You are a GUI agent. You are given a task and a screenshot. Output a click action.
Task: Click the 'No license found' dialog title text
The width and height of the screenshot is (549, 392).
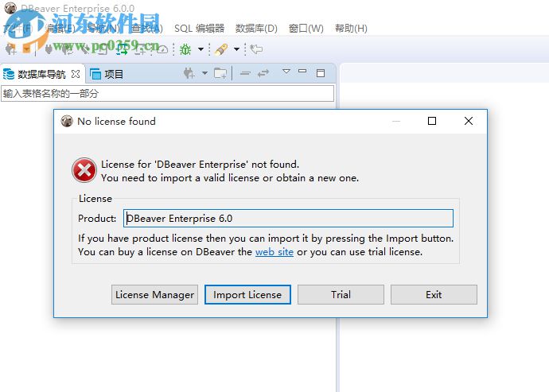pos(117,122)
